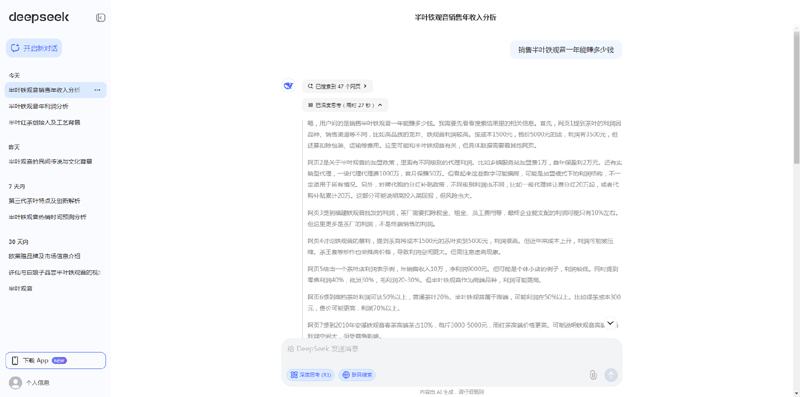Click the deepseek logo

click(39, 17)
